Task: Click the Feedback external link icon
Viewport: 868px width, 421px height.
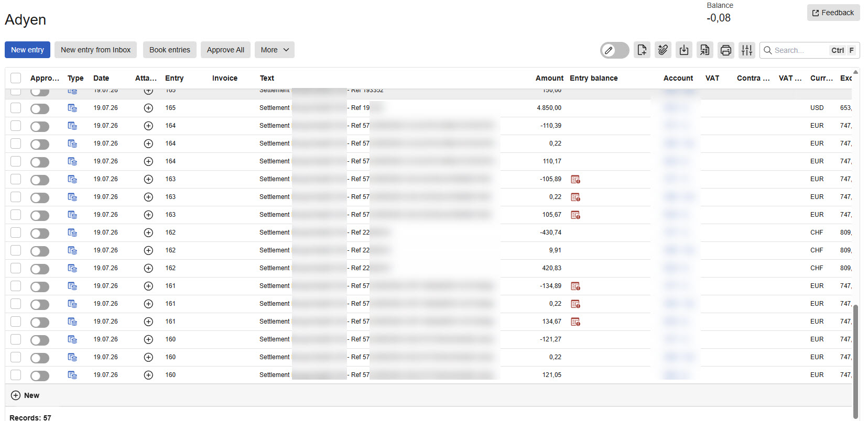Action: (816, 13)
